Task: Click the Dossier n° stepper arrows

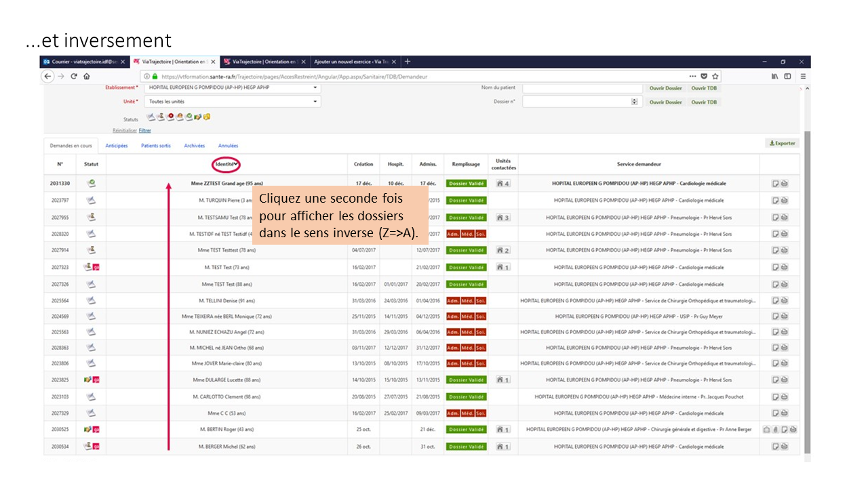Action: 634,102
